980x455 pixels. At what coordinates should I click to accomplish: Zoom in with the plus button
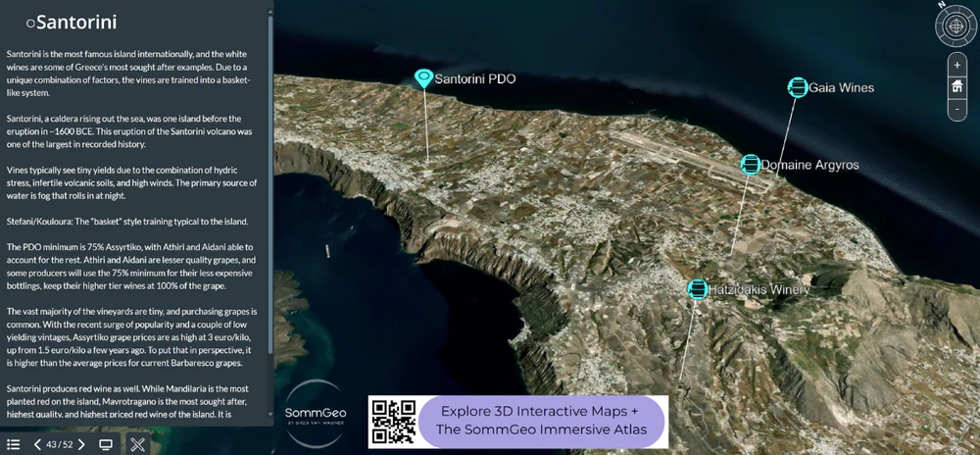(956, 65)
